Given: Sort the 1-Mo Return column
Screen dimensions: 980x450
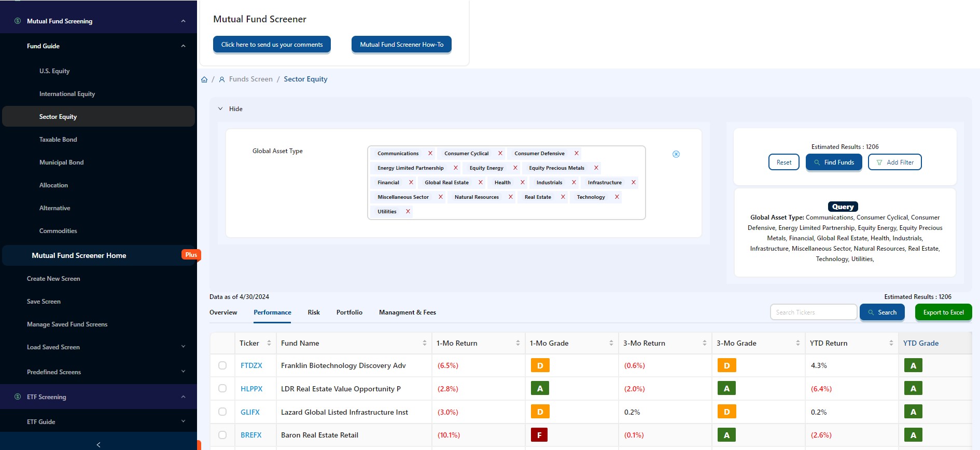Looking at the screenshot, I should pyautogui.click(x=517, y=343).
